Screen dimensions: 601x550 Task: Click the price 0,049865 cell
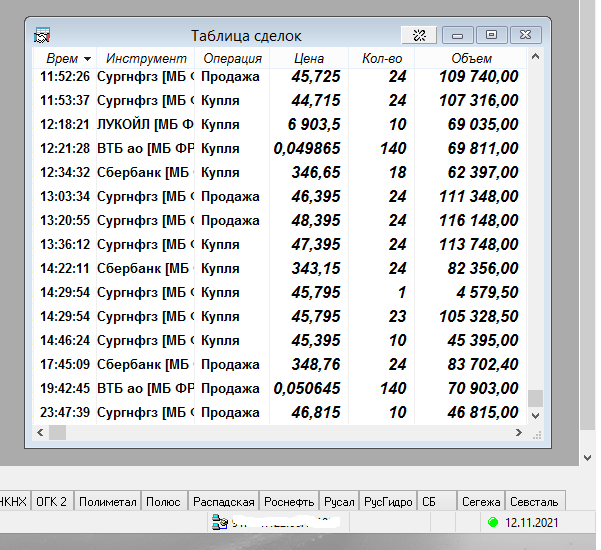point(307,148)
